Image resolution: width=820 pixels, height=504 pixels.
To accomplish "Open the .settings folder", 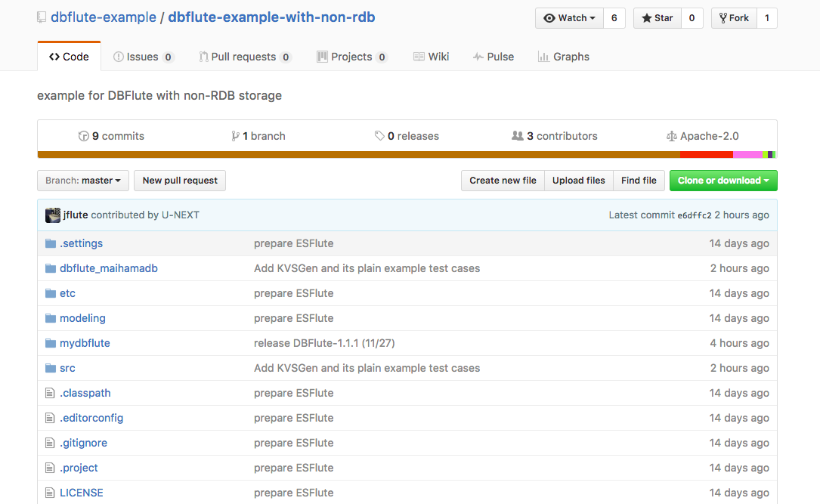I will (81, 243).
